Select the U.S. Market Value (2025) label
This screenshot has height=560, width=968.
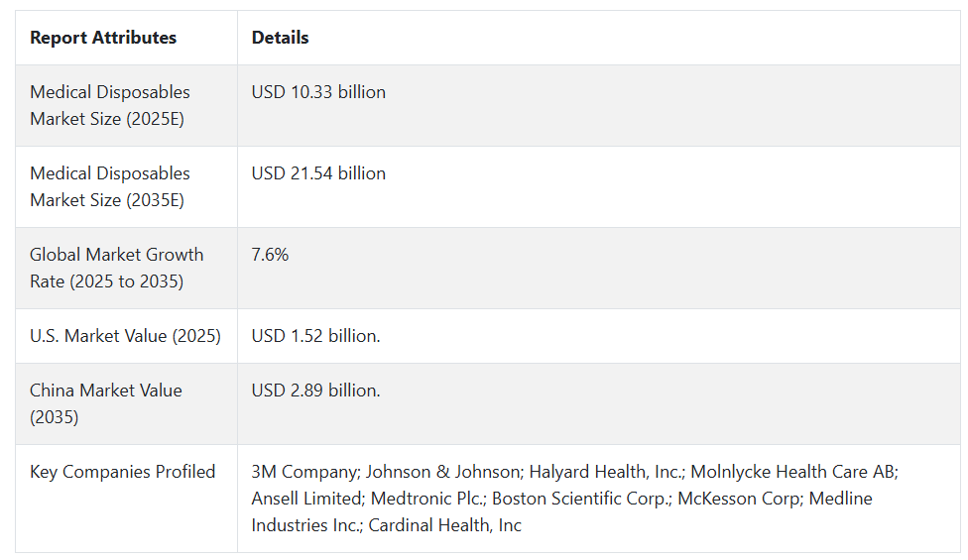[125, 336]
